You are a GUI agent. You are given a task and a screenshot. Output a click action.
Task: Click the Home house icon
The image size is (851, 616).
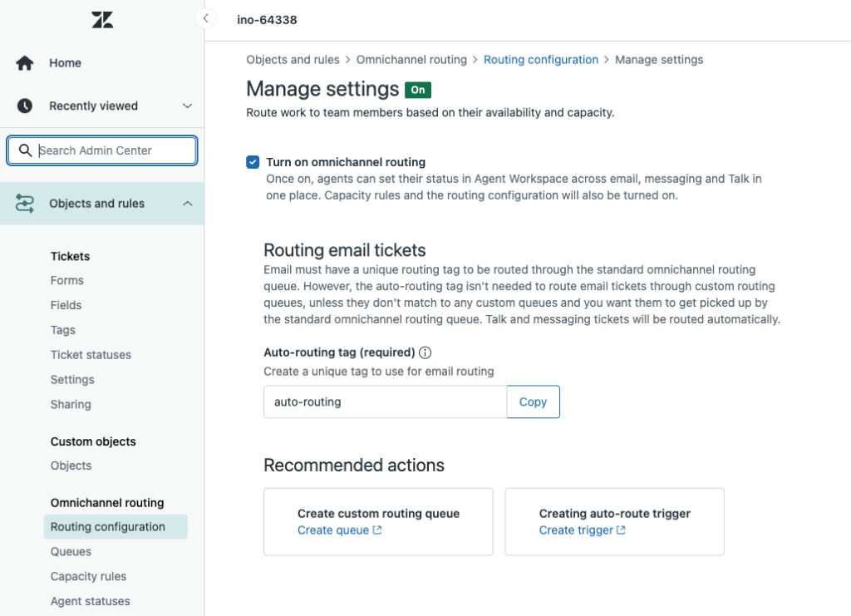point(25,63)
